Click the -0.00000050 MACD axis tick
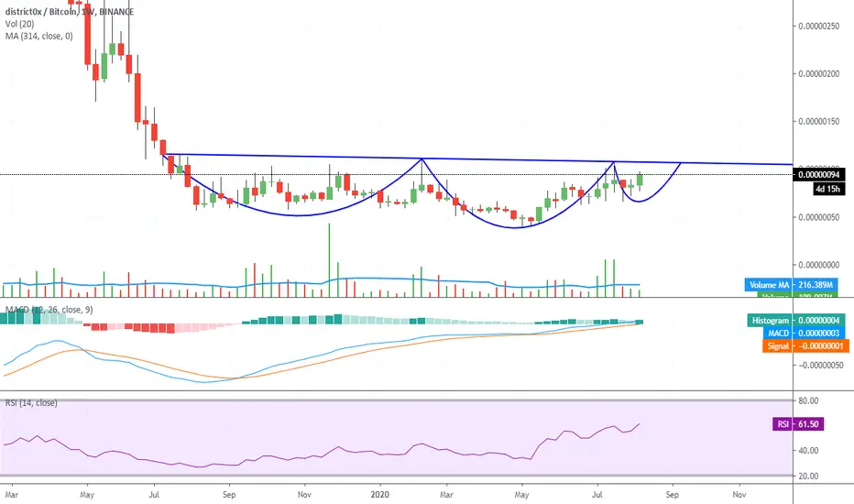Image resolution: width=854 pixels, height=504 pixels. [x=820, y=365]
